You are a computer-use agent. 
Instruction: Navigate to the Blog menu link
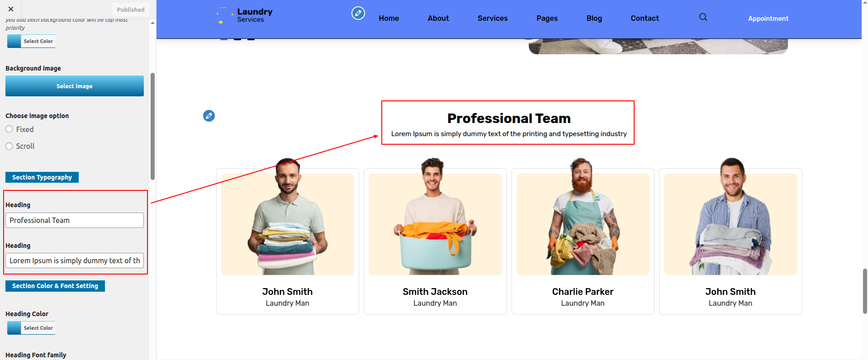[594, 19]
